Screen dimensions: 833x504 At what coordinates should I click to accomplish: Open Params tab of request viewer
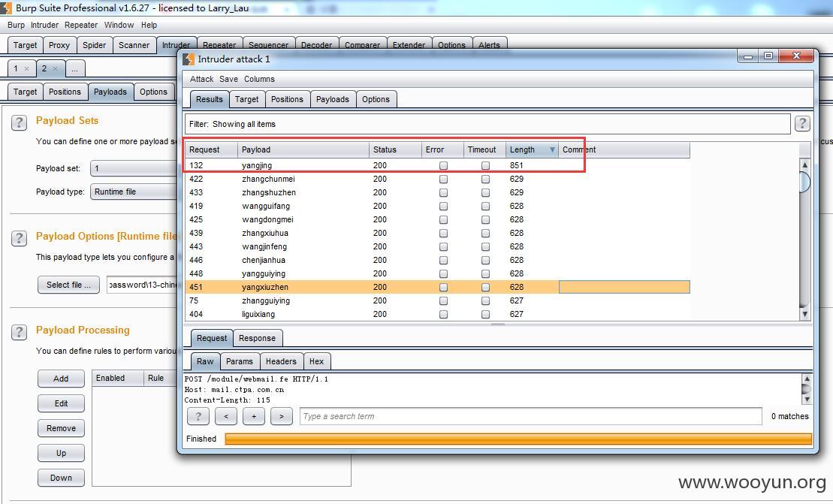tap(240, 362)
